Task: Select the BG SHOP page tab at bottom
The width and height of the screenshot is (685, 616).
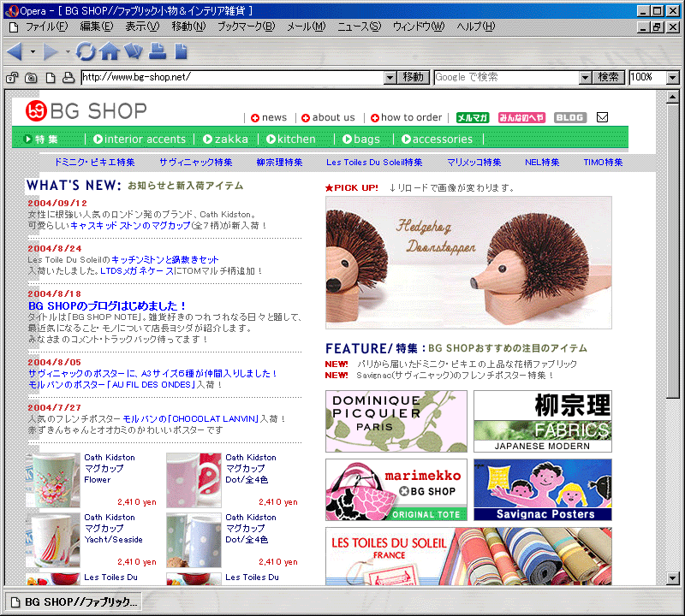Action: tap(74, 602)
